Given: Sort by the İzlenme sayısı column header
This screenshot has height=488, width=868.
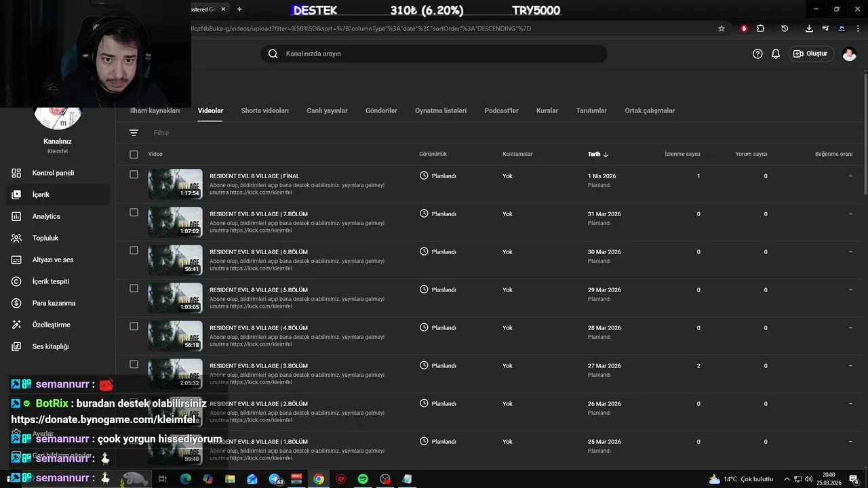Looking at the screenshot, I should [682, 154].
